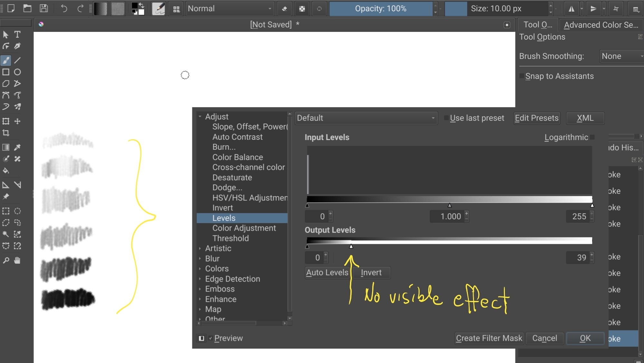Switch to Advanced Color Selector tab

tap(601, 25)
